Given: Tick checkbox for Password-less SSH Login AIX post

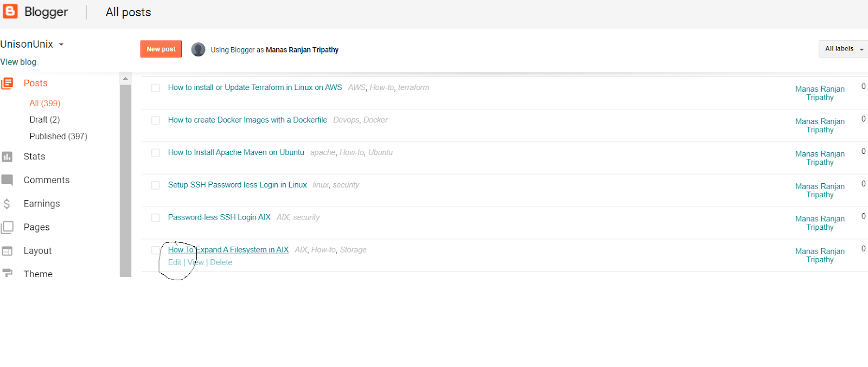Looking at the screenshot, I should pos(156,218).
